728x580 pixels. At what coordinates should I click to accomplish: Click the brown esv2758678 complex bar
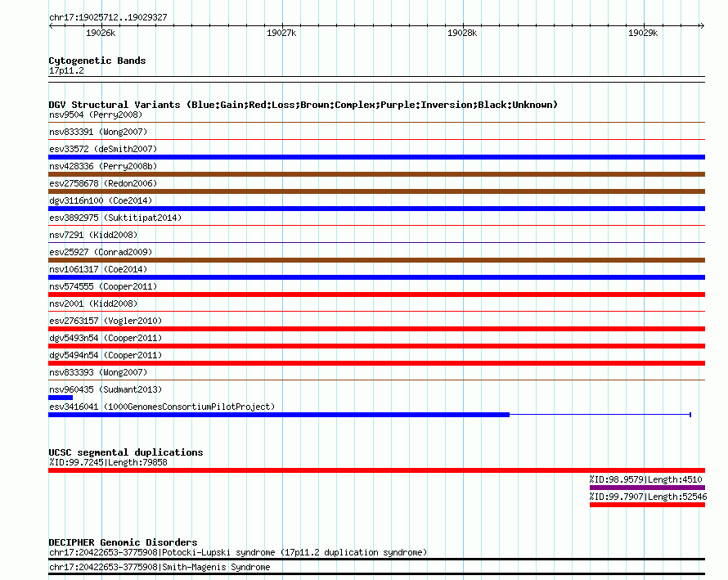[x=376, y=191]
